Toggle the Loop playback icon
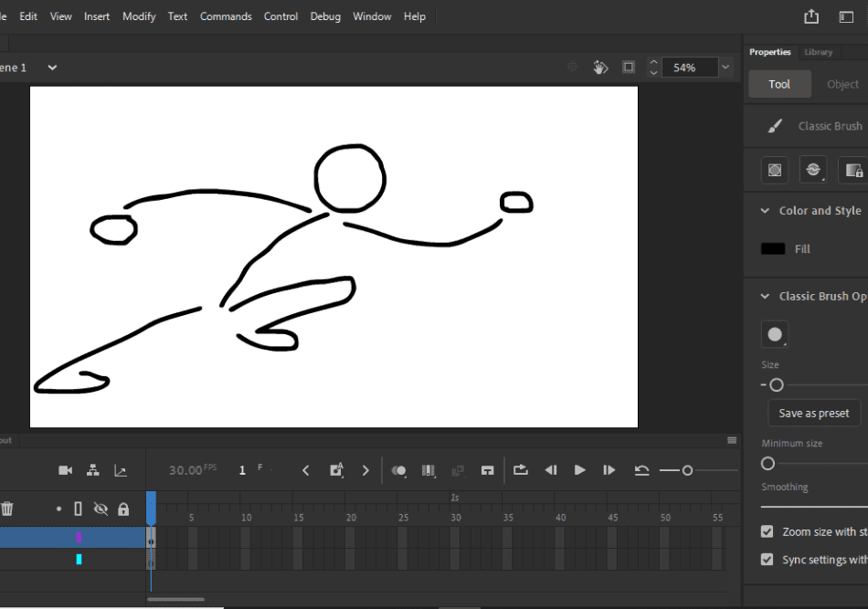This screenshot has width=868, height=609. pyautogui.click(x=521, y=470)
